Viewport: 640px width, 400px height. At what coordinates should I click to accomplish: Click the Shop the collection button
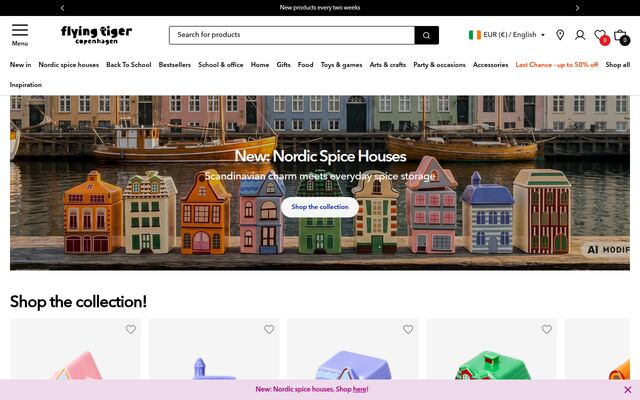pyautogui.click(x=320, y=207)
